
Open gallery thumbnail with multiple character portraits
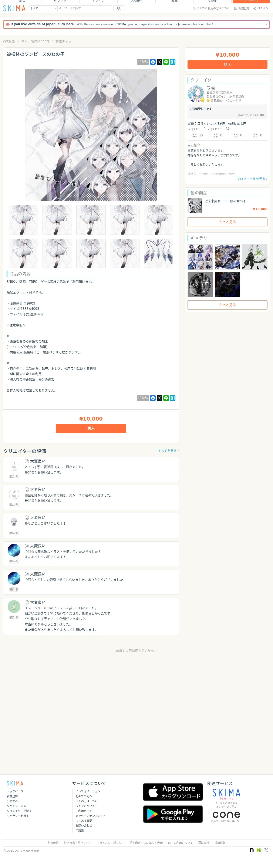coord(200,257)
